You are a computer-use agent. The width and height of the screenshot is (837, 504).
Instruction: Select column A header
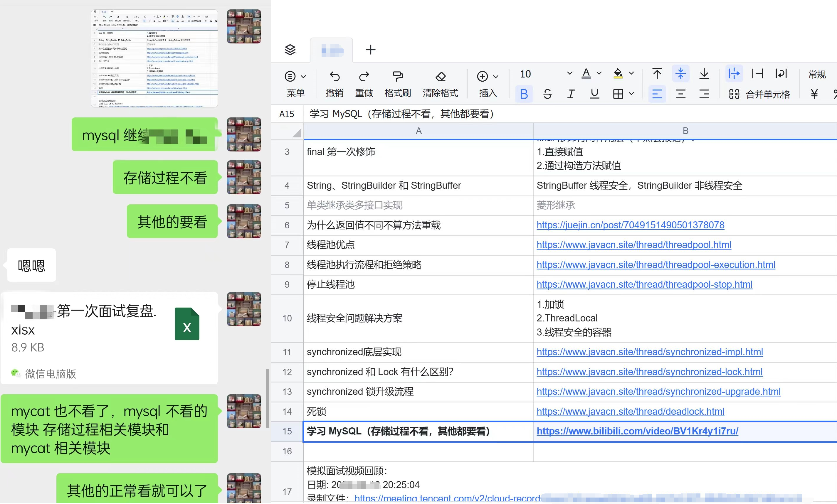[418, 131]
